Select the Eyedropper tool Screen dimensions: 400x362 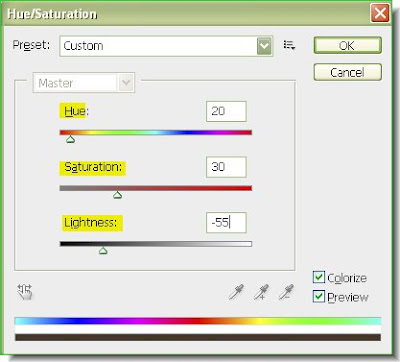(x=236, y=292)
